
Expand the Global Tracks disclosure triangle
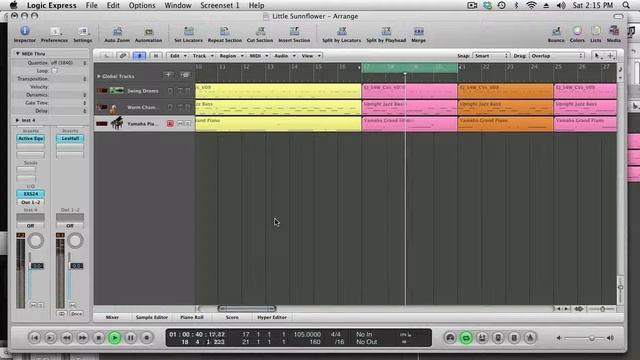[x=98, y=76]
